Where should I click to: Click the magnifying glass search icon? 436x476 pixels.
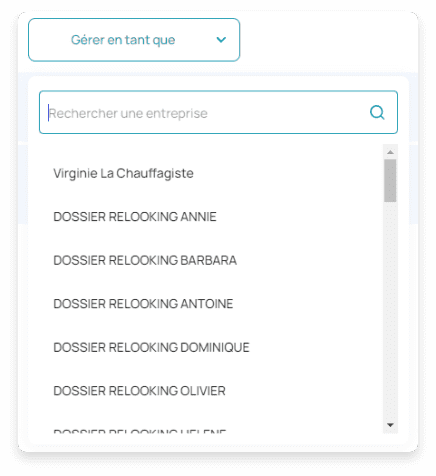click(377, 113)
